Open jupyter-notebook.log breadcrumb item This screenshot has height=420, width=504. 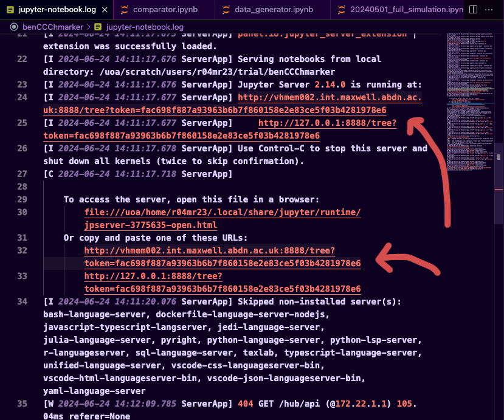pyautogui.click(x=145, y=27)
